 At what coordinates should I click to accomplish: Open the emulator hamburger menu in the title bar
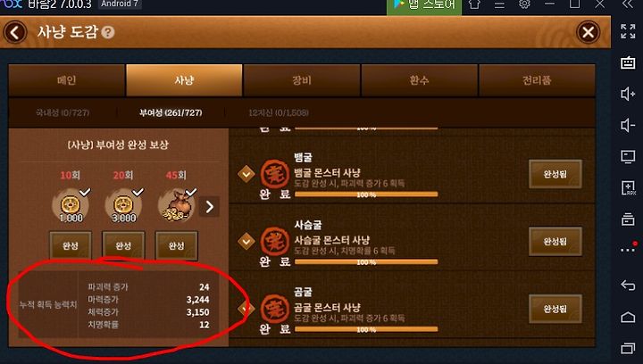(499, 4)
